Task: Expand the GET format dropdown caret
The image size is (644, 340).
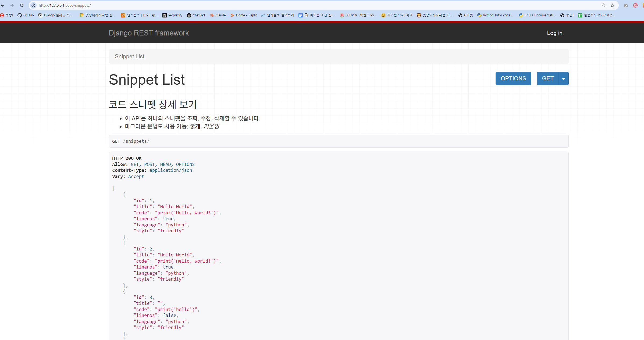Action: point(564,78)
